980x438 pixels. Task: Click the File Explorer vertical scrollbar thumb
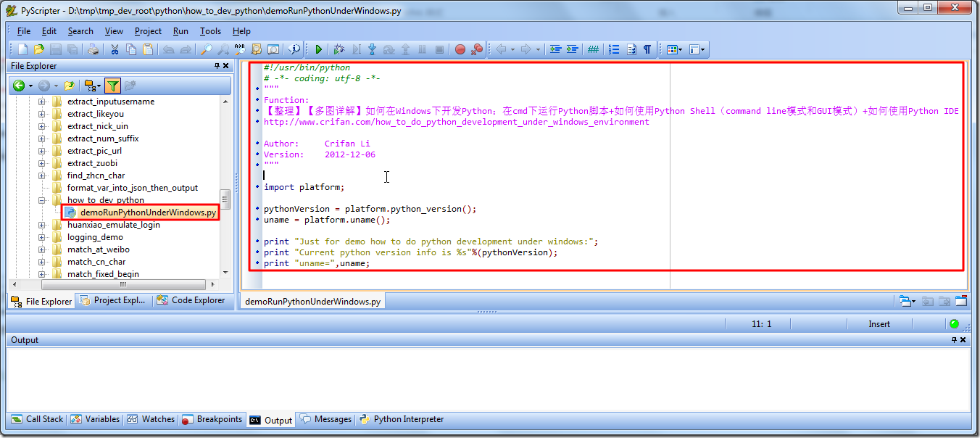225,199
